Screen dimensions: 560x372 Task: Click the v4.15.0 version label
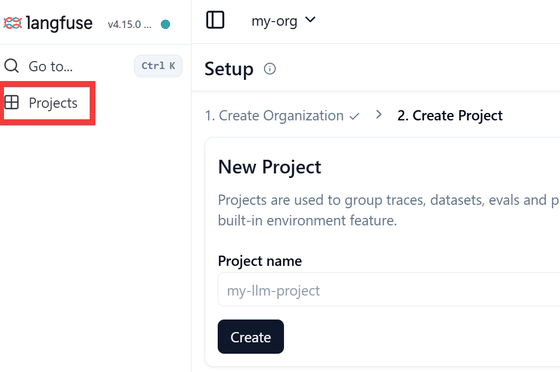(129, 24)
